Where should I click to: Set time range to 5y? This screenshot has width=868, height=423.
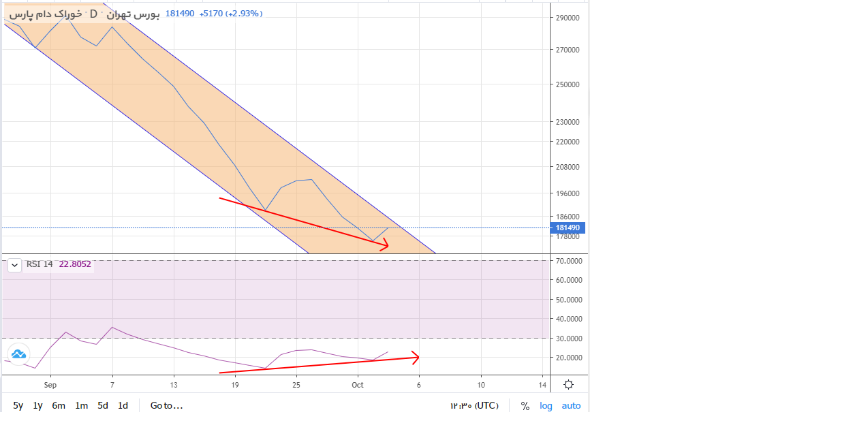click(x=18, y=405)
